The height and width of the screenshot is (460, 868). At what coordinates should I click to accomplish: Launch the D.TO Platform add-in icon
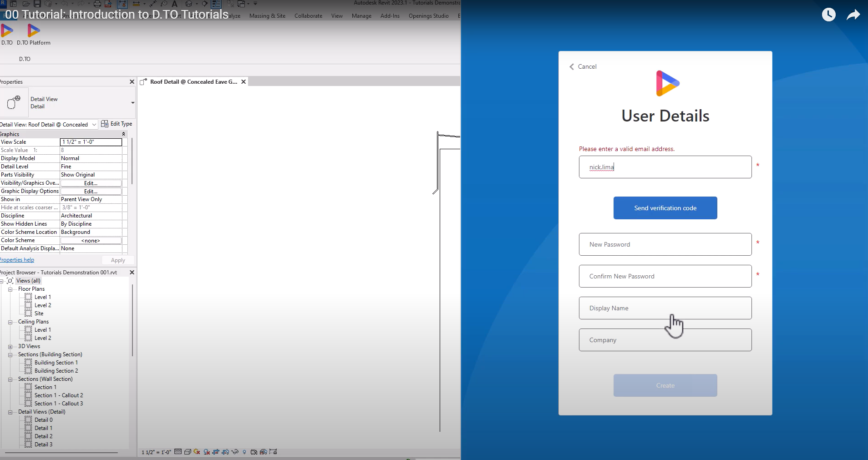(x=34, y=31)
